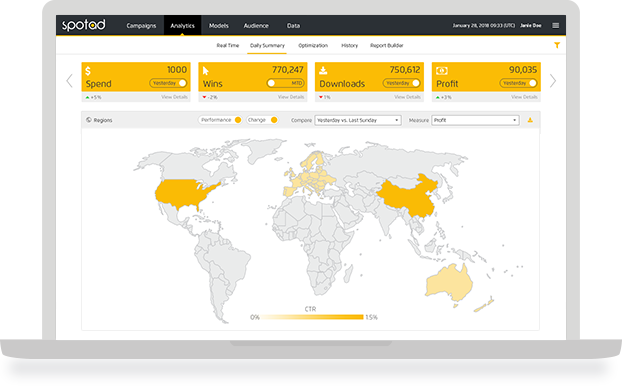Switch to the Optimization tab
This screenshot has height=386, width=622.
tap(313, 46)
